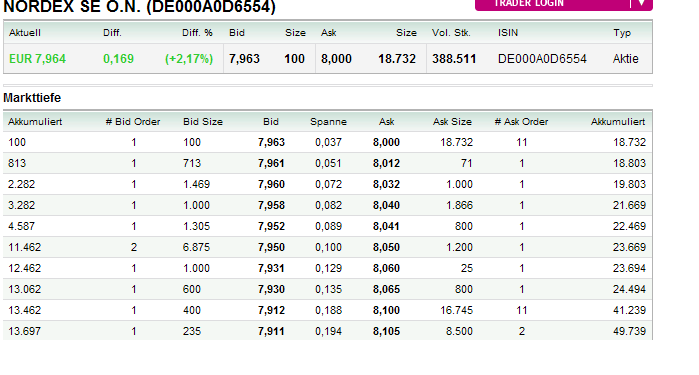Click the Aktuell column header
Screen dimensions: 699x375
click(x=25, y=33)
